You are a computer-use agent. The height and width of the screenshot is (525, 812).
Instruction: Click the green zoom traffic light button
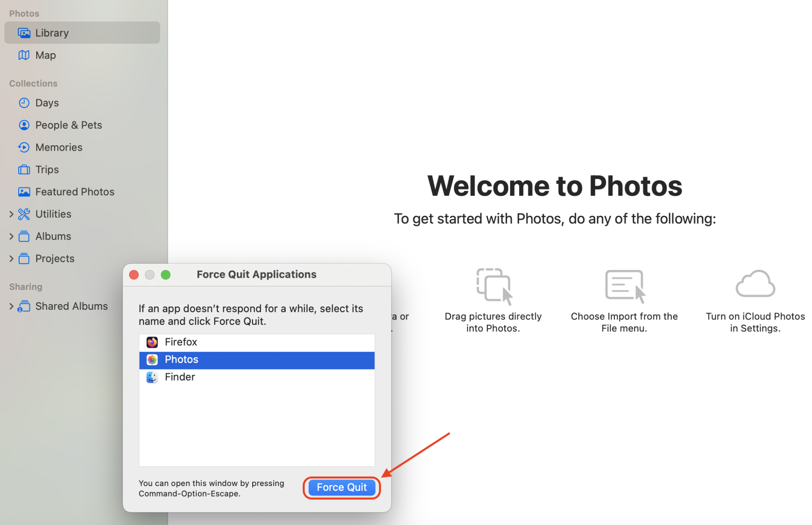[x=166, y=274]
